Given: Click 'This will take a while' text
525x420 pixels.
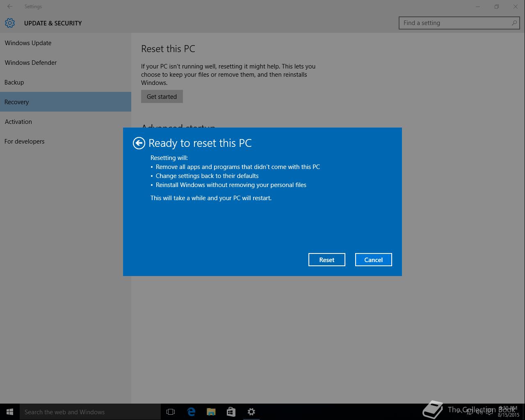Looking at the screenshot, I should click(x=211, y=198).
